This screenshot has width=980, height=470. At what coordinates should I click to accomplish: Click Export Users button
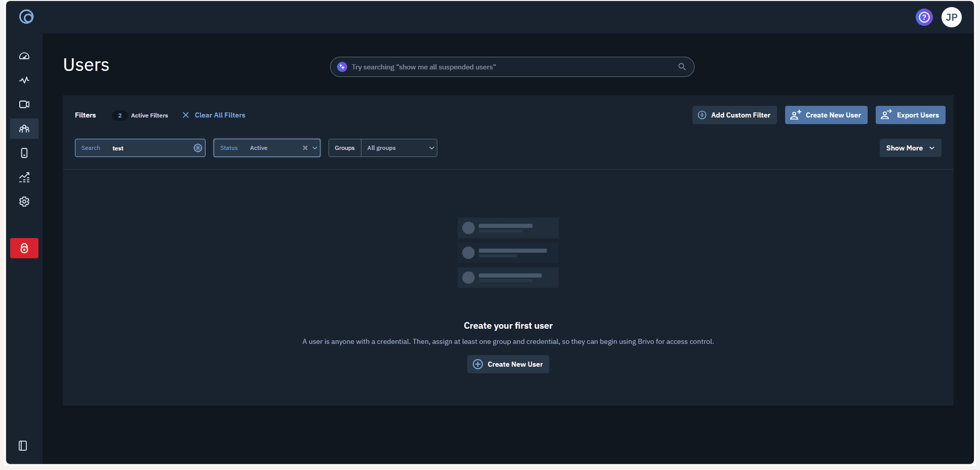[x=910, y=115]
